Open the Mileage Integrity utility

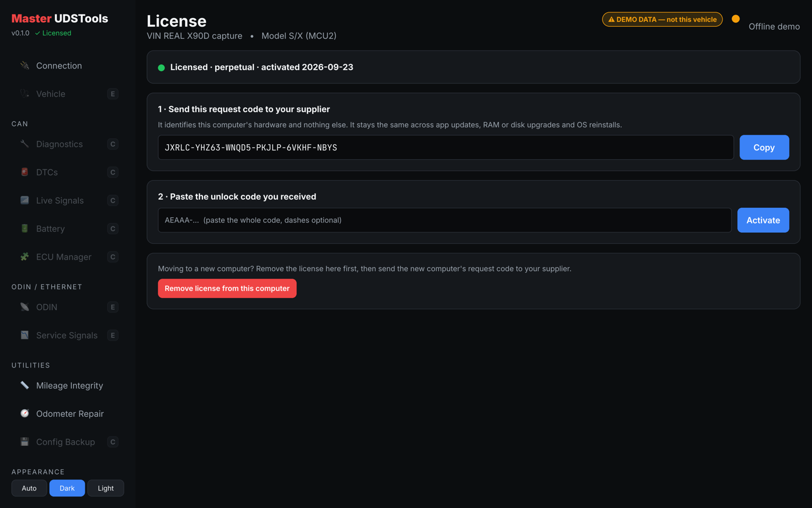[x=68, y=385]
